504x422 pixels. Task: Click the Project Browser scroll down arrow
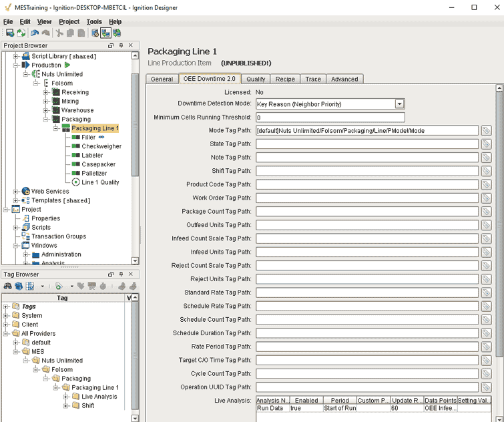(x=135, y=260)
